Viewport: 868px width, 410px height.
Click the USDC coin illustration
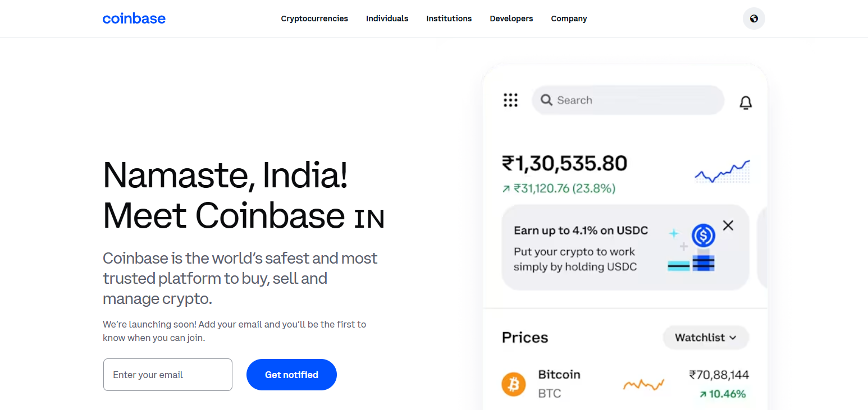click(703, 236)
